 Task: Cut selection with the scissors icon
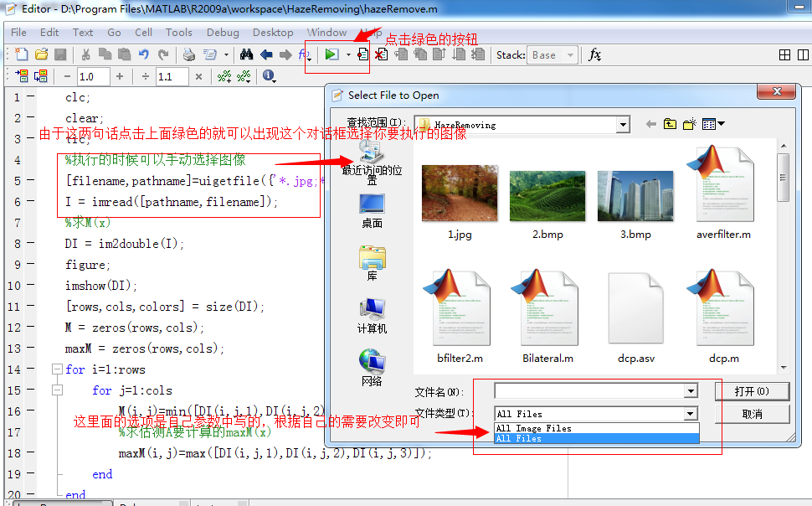[x=86, y=54]
